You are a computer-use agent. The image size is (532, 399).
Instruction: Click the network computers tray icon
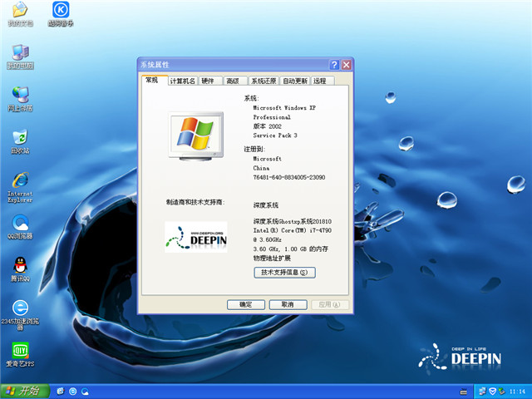(482, 392)
